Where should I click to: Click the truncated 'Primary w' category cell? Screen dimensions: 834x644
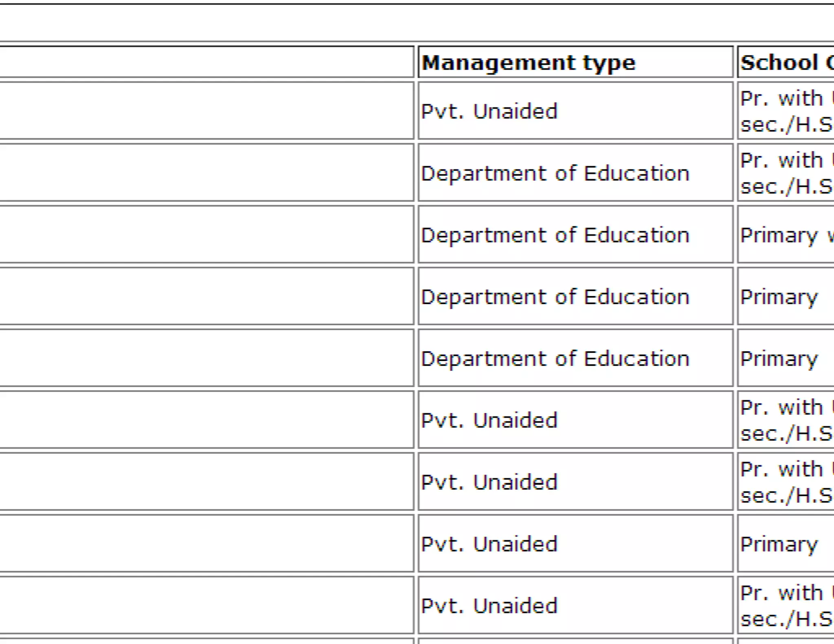(786, 235)
